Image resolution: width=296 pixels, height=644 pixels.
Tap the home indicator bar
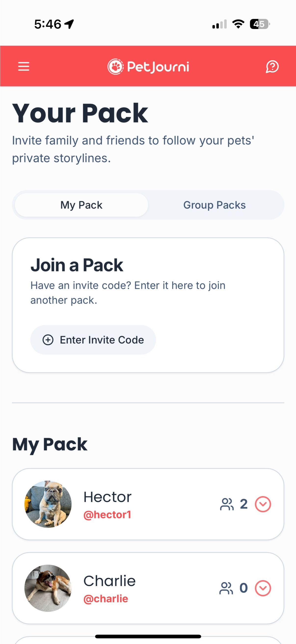coord(148,636)
